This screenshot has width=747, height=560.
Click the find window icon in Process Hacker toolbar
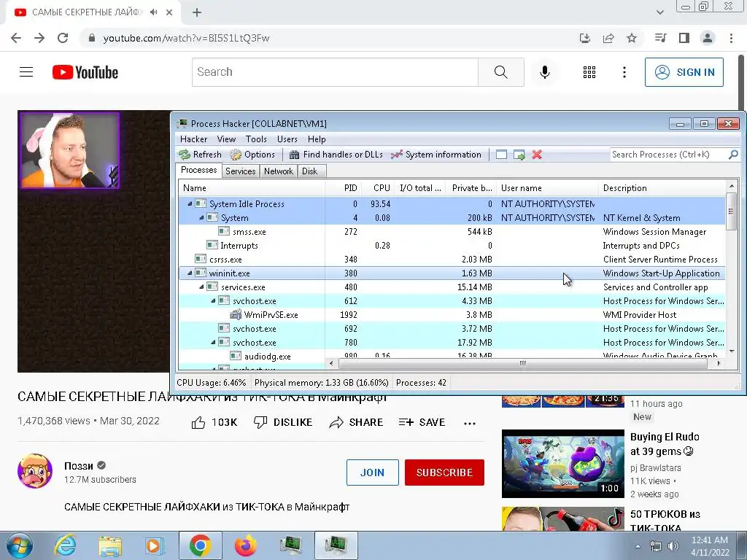click(501, 155)
